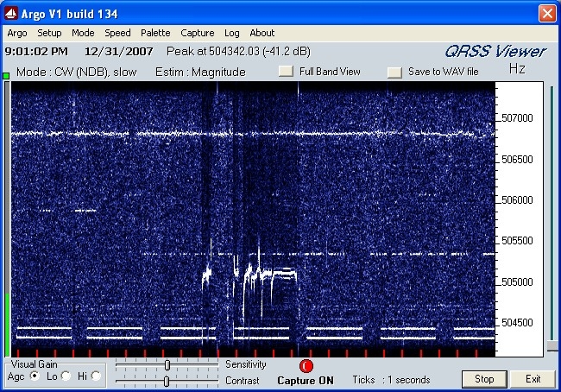The width and height of the screenshot is (561, 392).
Task: Click the Exit button
Action: 533,379
